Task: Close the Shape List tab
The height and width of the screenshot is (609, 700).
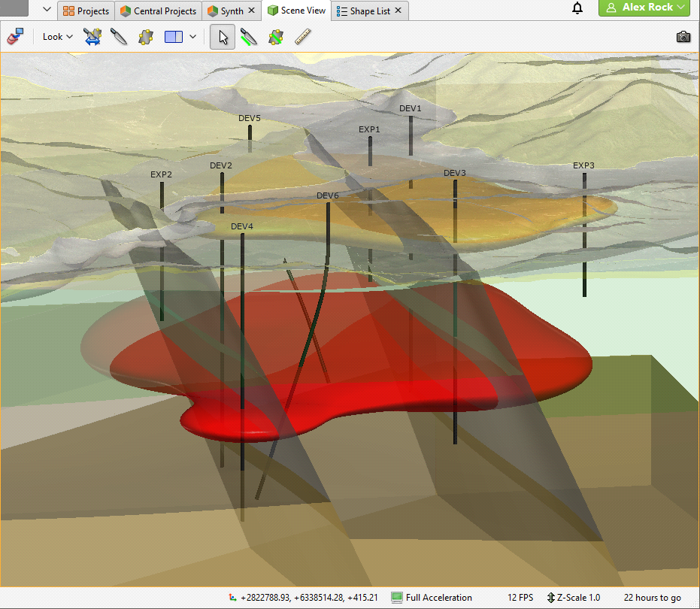Action: [398, 11]
